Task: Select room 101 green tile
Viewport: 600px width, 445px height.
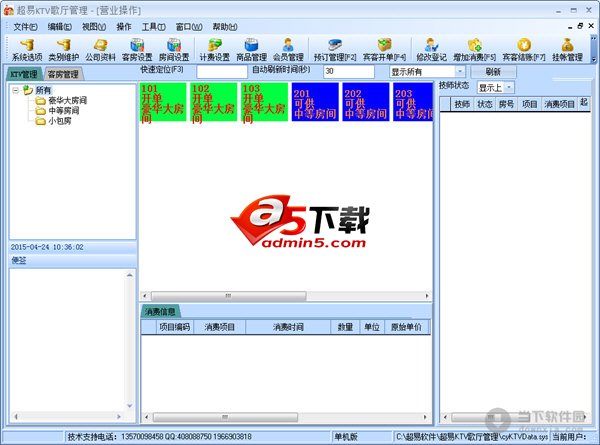Action: (163, 102)
